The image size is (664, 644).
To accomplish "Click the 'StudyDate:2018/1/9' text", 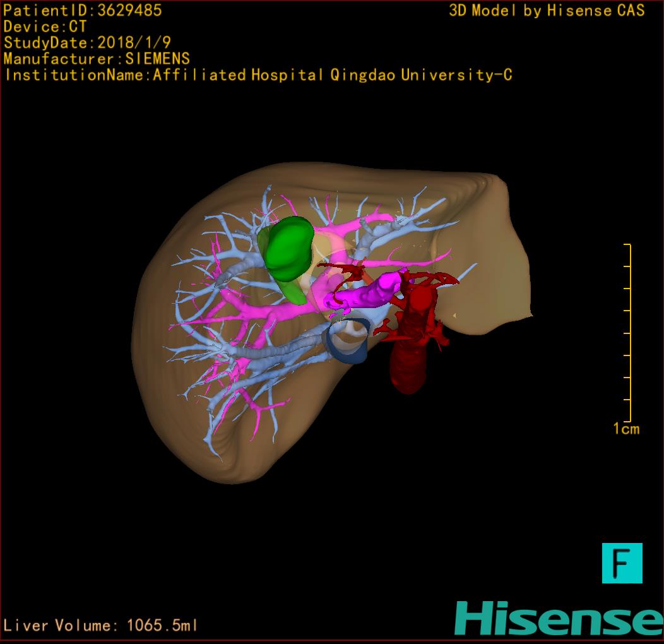I will [x=87, y=42].
